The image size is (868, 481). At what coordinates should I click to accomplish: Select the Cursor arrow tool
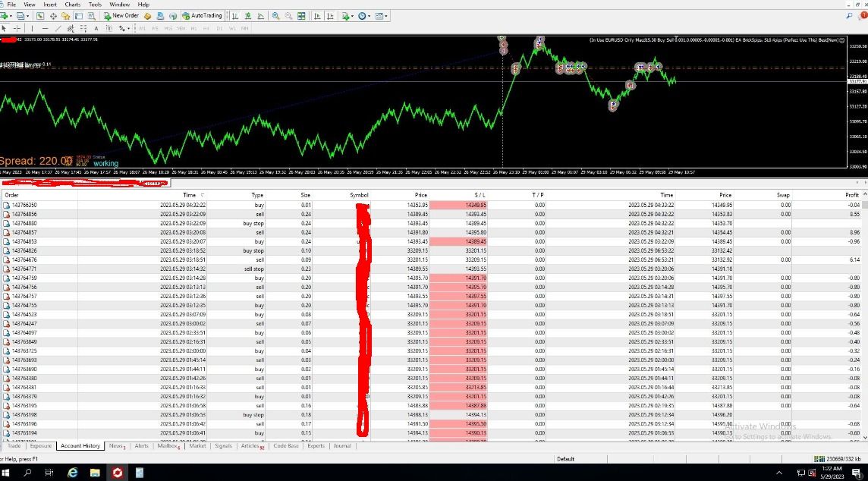coord(5,28)
